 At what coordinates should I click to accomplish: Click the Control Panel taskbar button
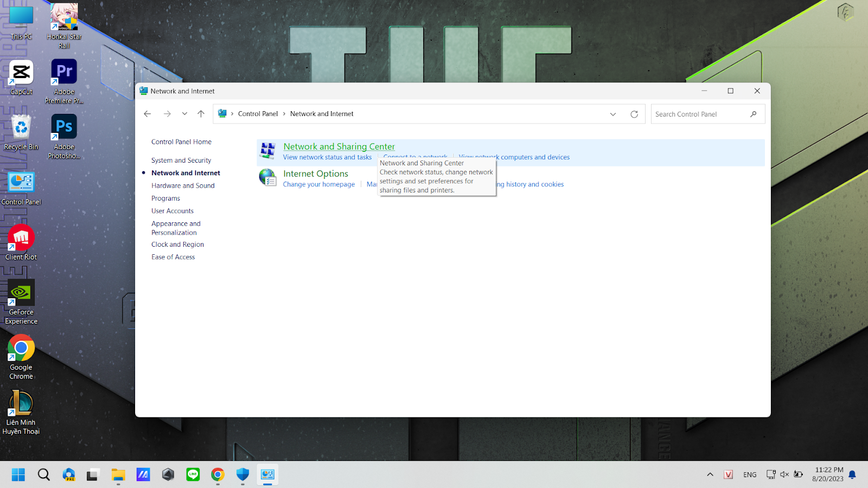tap(267, 474)
